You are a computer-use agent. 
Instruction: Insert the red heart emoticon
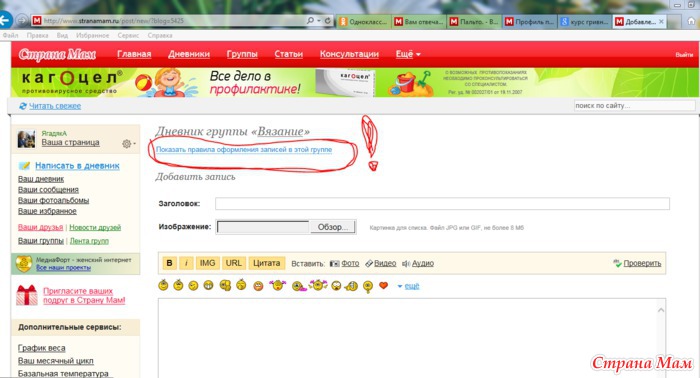click(383, 285)
